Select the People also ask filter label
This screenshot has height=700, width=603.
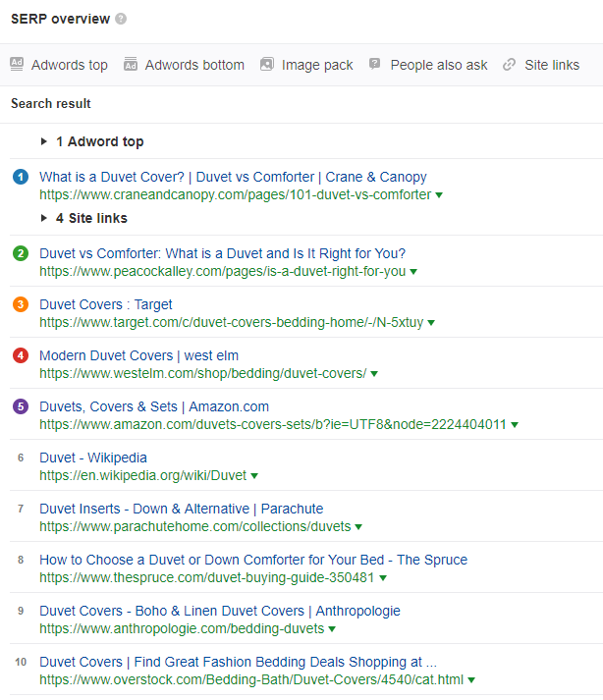pyautogui.click(x=439, y=65)
